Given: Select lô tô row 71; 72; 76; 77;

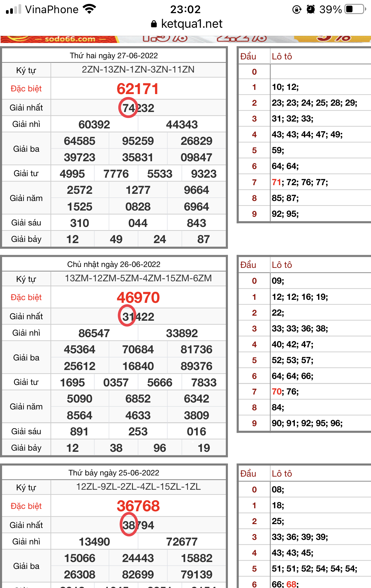Looking at the screenshot, I should click(x=300, y=182).
